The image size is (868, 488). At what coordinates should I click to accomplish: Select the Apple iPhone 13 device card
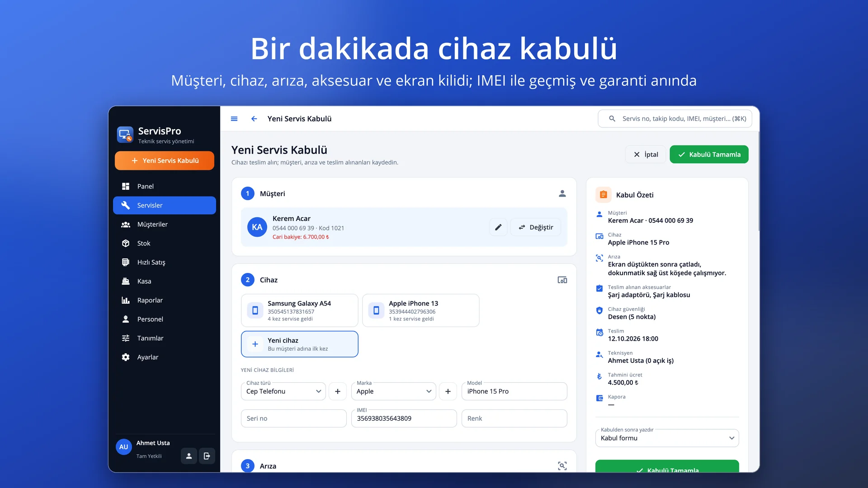coord(421,310)
